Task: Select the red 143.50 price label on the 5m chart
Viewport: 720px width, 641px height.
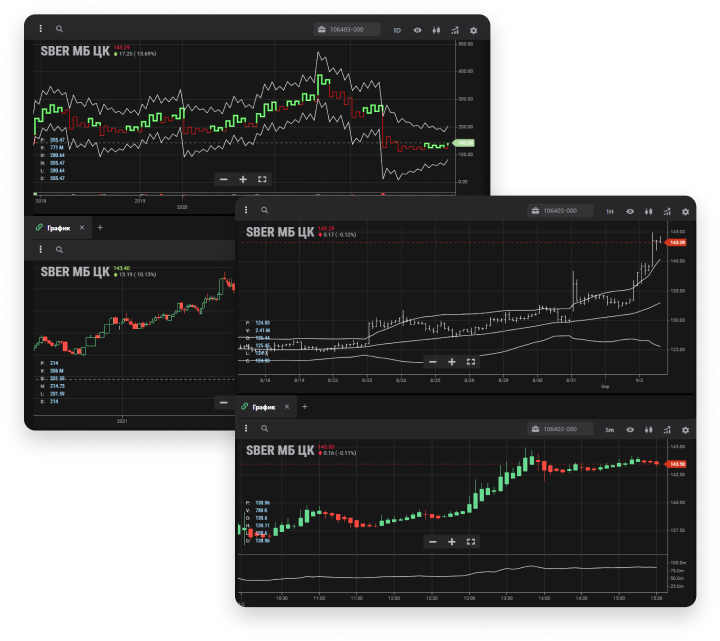Action: pyautogui.click(x=676, y=464)
